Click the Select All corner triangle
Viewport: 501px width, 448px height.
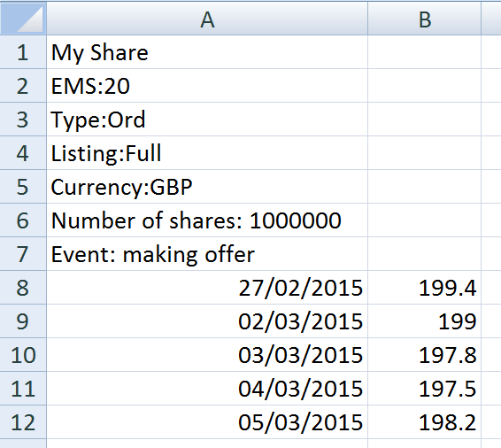(x=23, y=19)
